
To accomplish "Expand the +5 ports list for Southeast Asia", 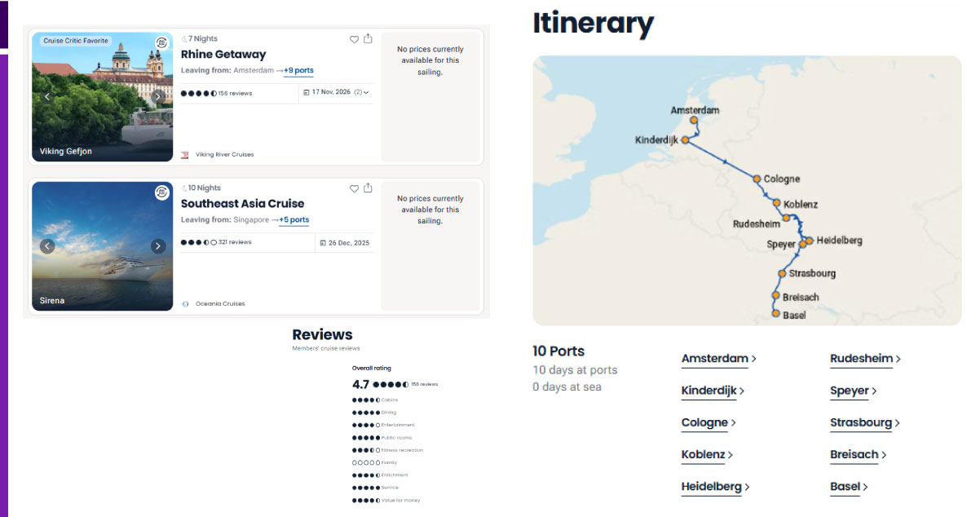I will pyautogui.click(x=294, y=220).
